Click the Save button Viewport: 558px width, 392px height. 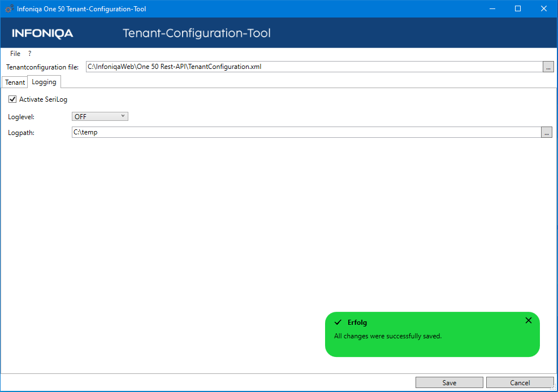click(449, 382)
